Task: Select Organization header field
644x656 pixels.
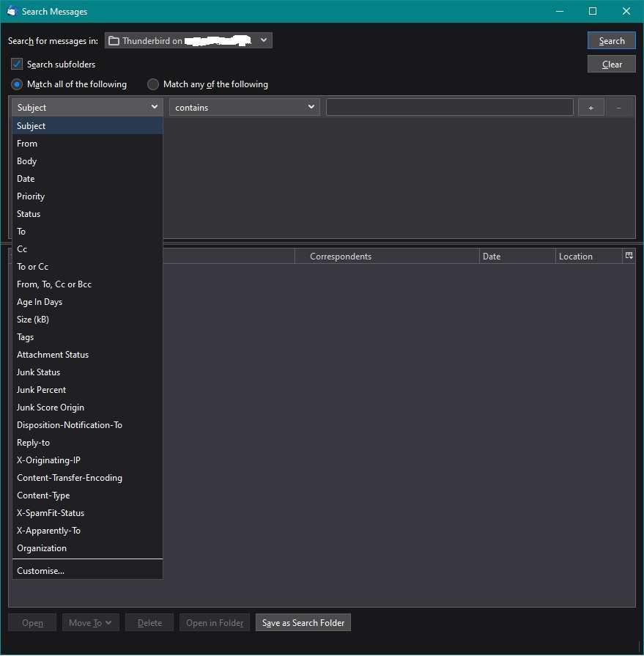Action: point(87,548)
